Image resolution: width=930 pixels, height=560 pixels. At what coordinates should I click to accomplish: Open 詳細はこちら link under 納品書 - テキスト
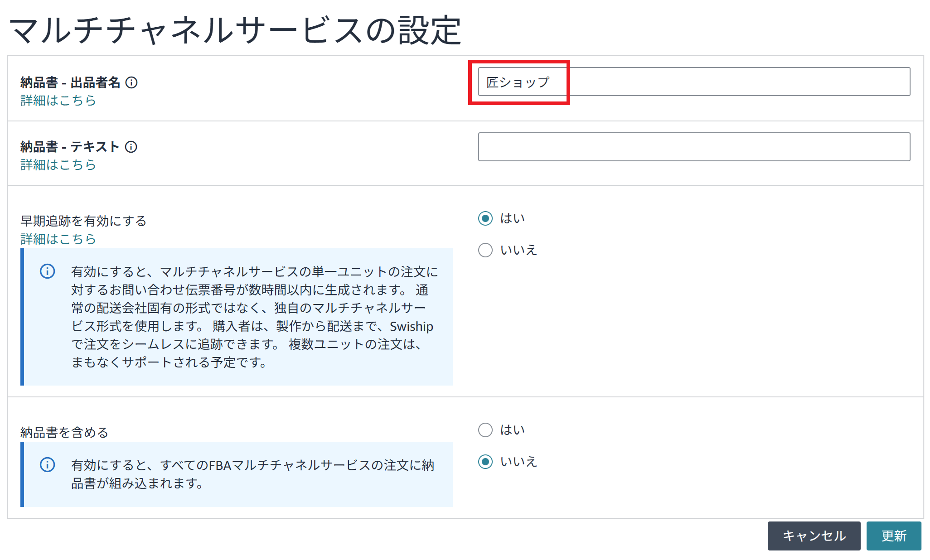point(58,165)
